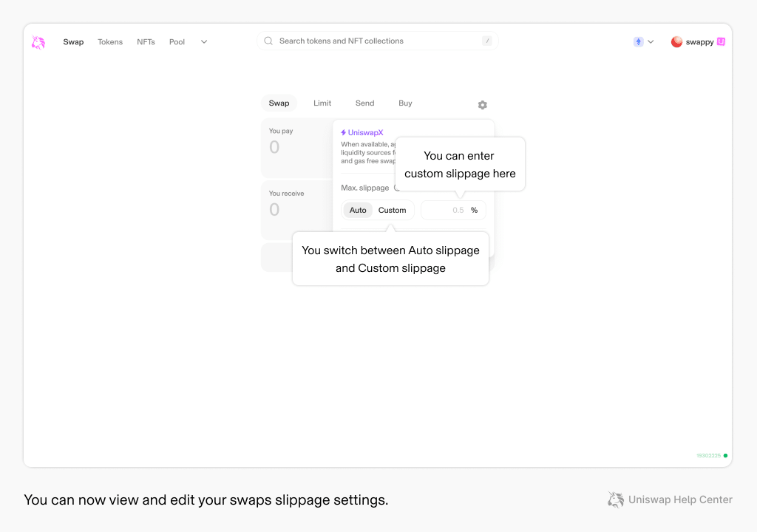Open NFTs in the top navigation

[146, 42]
